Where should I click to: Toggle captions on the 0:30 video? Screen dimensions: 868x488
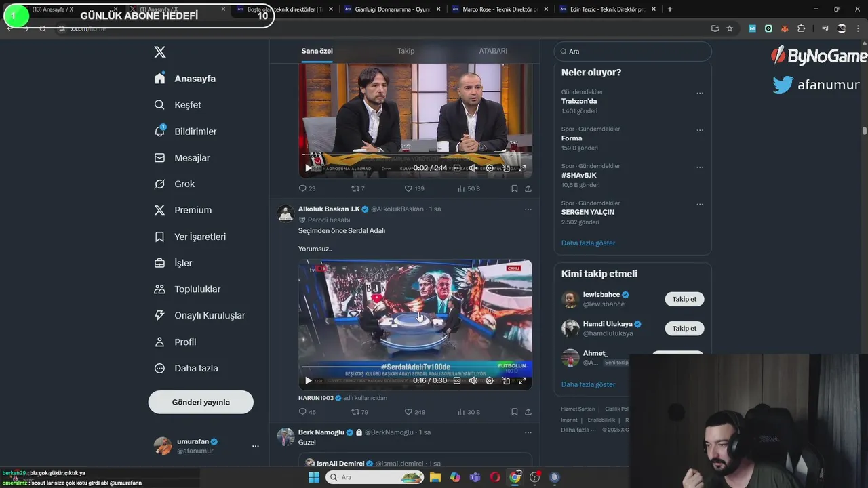457,380
